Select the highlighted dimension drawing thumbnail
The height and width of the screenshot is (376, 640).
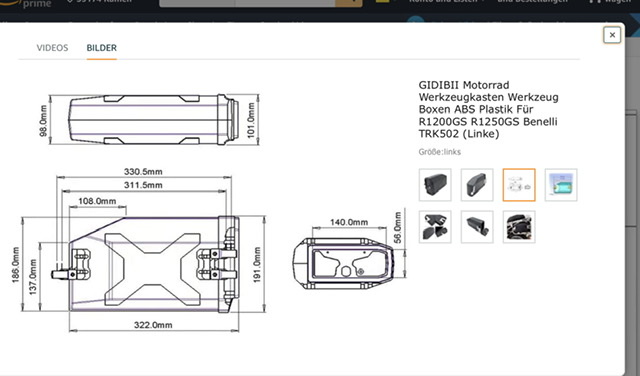click(519, 185)
